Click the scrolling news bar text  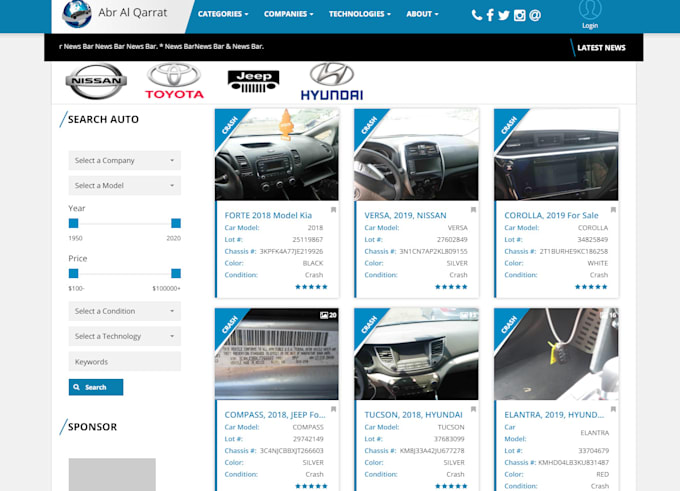[x=161, y=46]
